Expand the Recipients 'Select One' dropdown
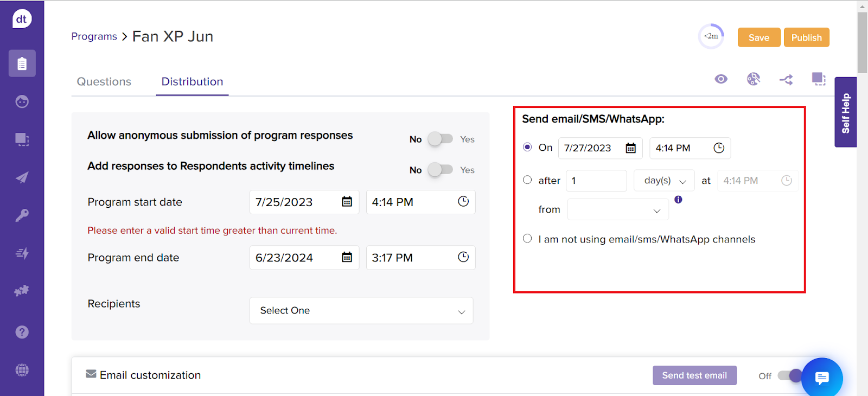868x396 pixels. (x=361, y=311)
